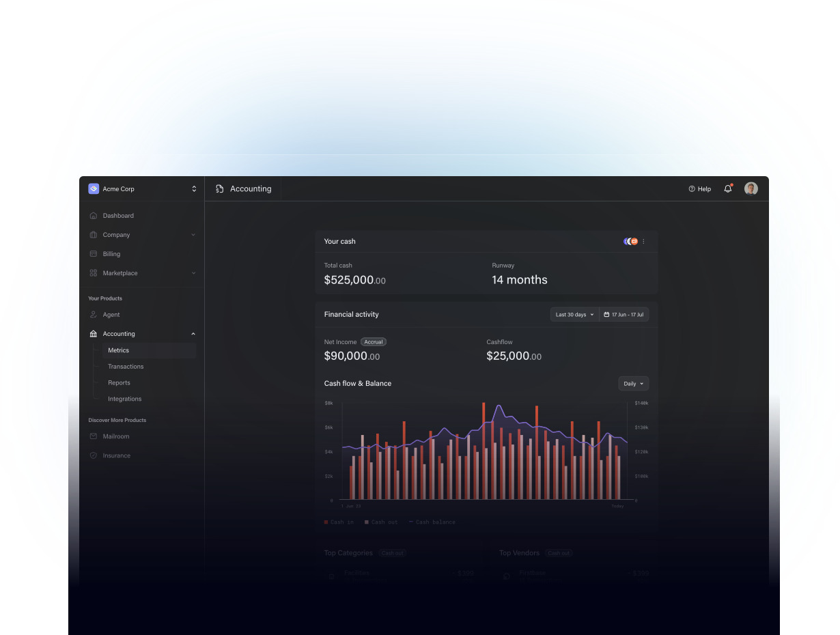Click the Insurance shield icon

pos(94,455)
